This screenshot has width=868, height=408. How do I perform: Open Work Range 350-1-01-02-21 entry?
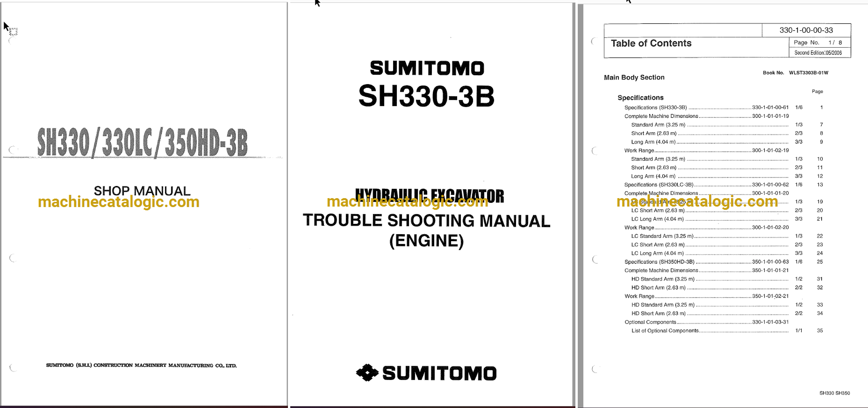(707, 296)
